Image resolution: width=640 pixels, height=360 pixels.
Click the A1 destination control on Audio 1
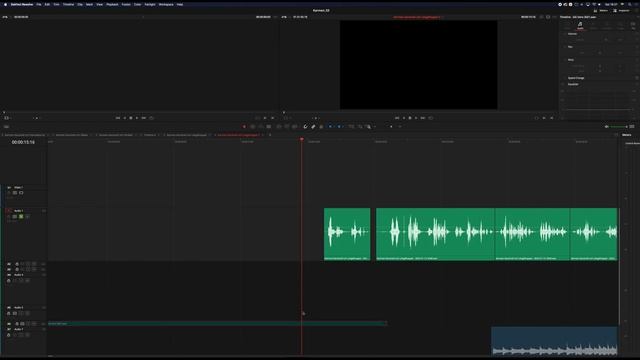pyautogui.click(x=9, y=211)
